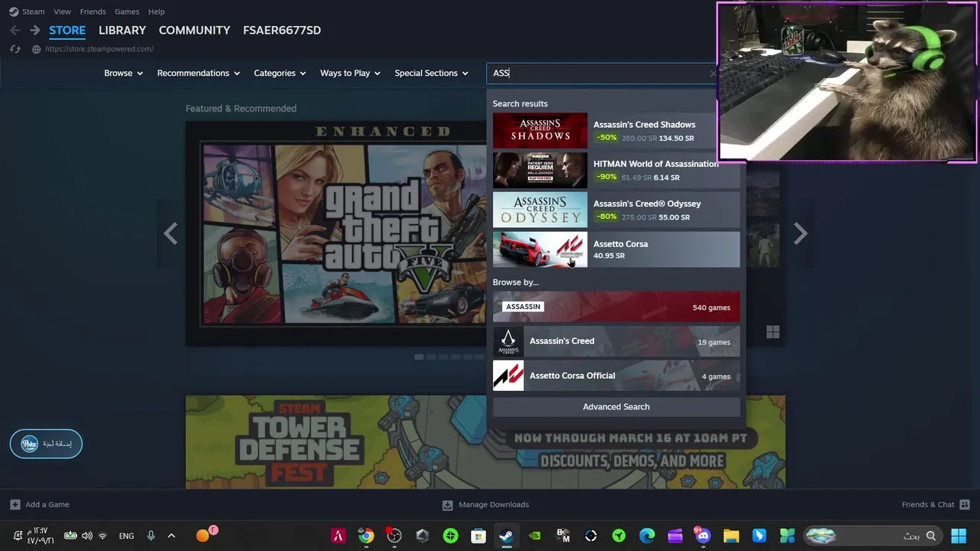Viewport: 980px width, 551px height.
Task: Browse Assetto Corsa Official 4 games
Action: 616,376
